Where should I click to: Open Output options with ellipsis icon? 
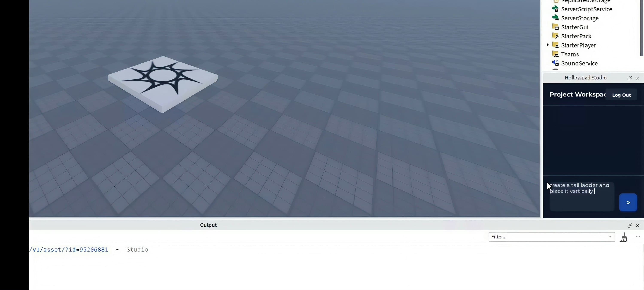(638, 237)
